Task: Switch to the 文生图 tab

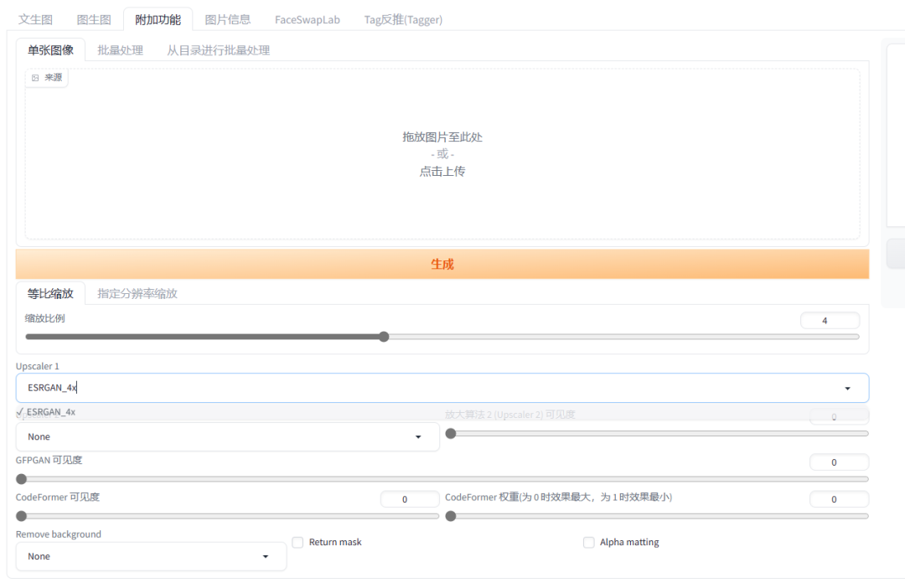Action: [x=36, y=19]
